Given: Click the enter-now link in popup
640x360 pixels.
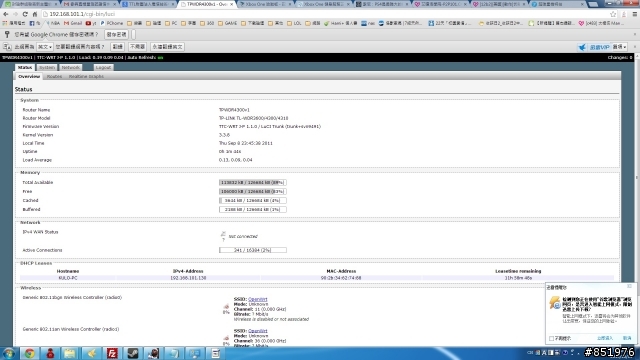Looking at the screenshot, I should [605, 338].
